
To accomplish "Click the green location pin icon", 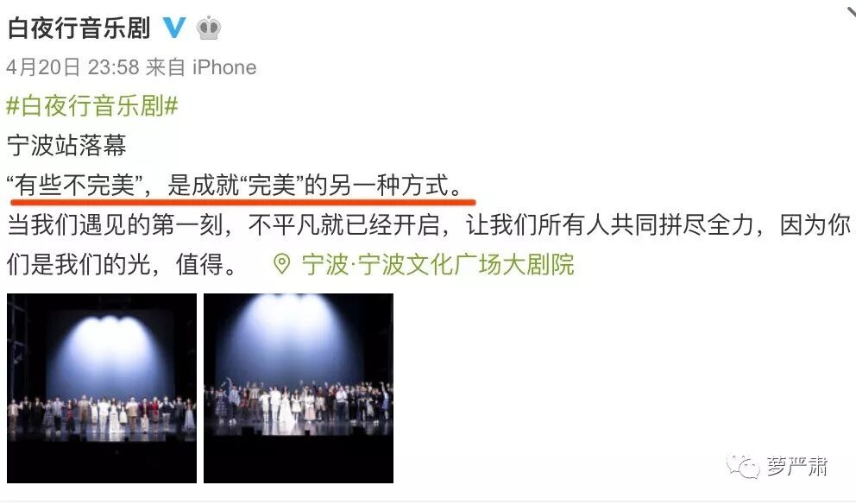I will tap(281, 264).
